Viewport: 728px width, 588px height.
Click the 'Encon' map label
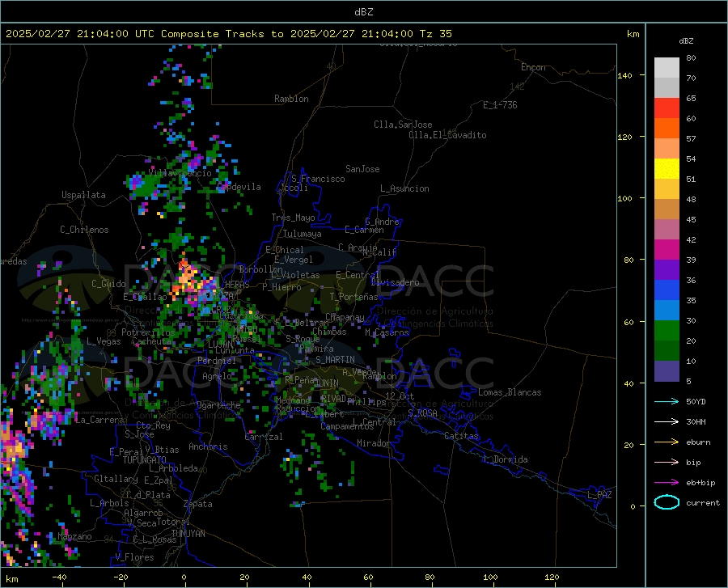533,67
